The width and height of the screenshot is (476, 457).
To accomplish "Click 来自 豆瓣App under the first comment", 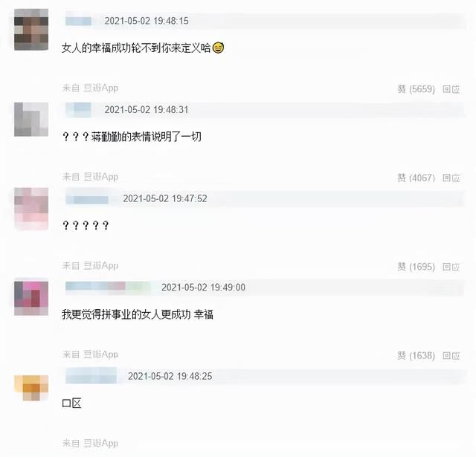I will pos(90,88).
